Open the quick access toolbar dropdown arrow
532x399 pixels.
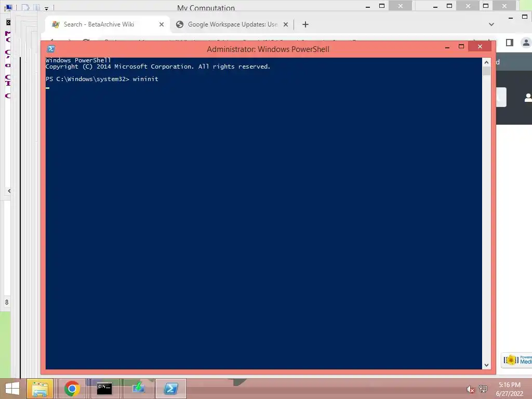[46, 8]
